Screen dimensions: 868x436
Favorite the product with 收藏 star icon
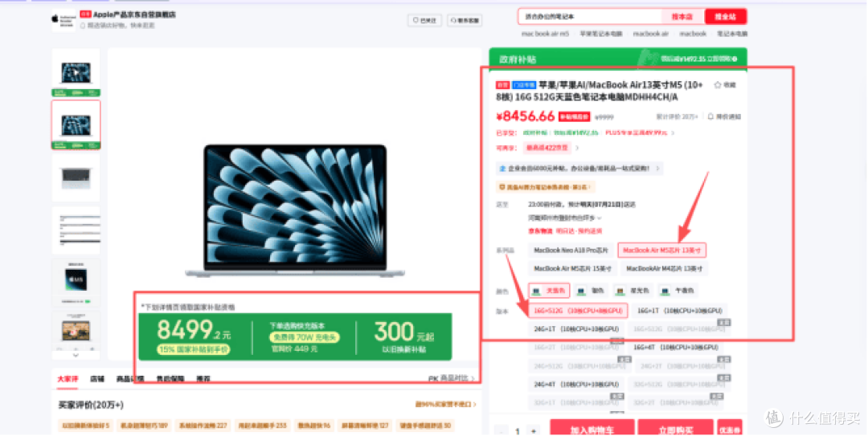[725, 84]
